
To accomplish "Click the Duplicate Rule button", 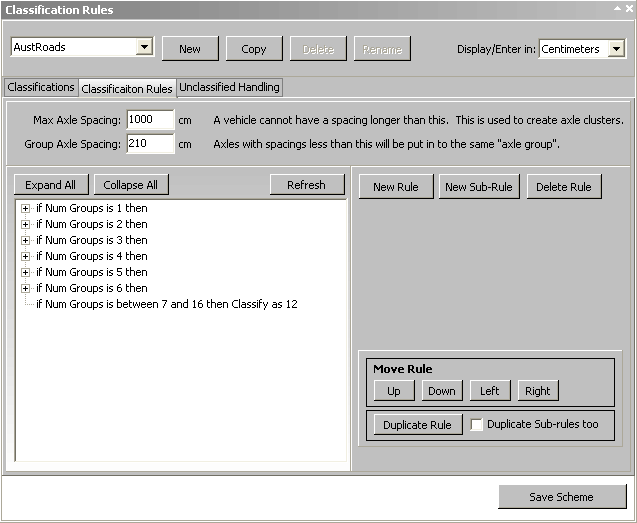I will (418, 425).
